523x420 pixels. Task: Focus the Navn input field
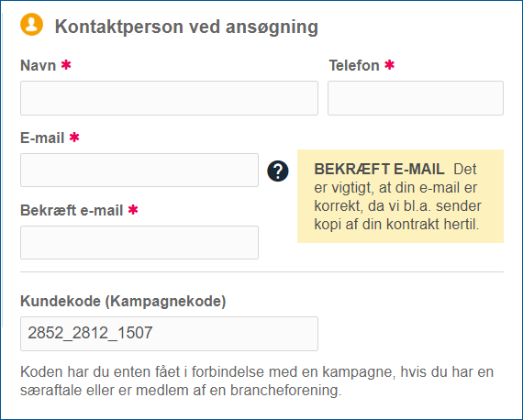coord(169,98)
